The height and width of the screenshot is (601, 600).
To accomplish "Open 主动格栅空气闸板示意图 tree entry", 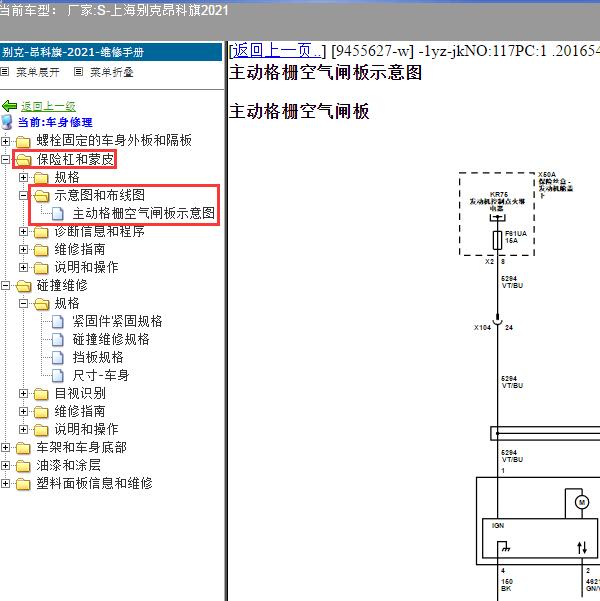I will (x=144, y=213).
